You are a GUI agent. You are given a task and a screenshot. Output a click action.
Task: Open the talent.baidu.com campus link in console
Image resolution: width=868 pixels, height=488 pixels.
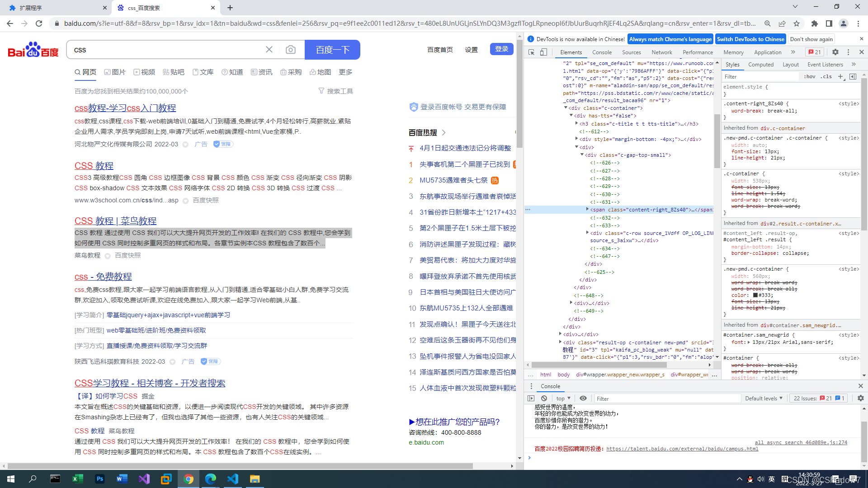(682, 449)
